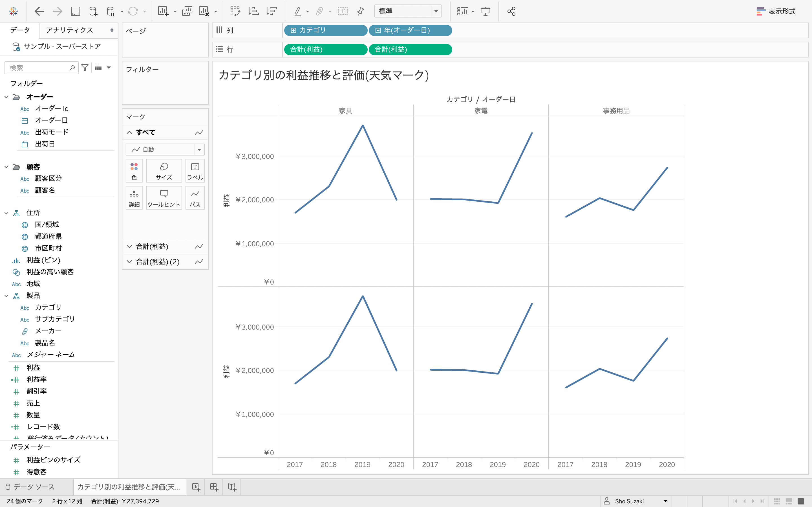Click the Undo back arrow icon

(x=39, y=11)
